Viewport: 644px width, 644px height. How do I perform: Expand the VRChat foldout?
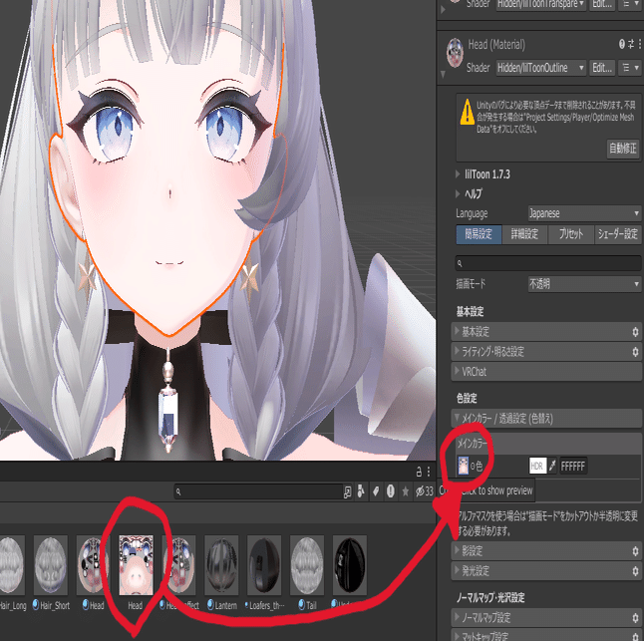[457, 371]
